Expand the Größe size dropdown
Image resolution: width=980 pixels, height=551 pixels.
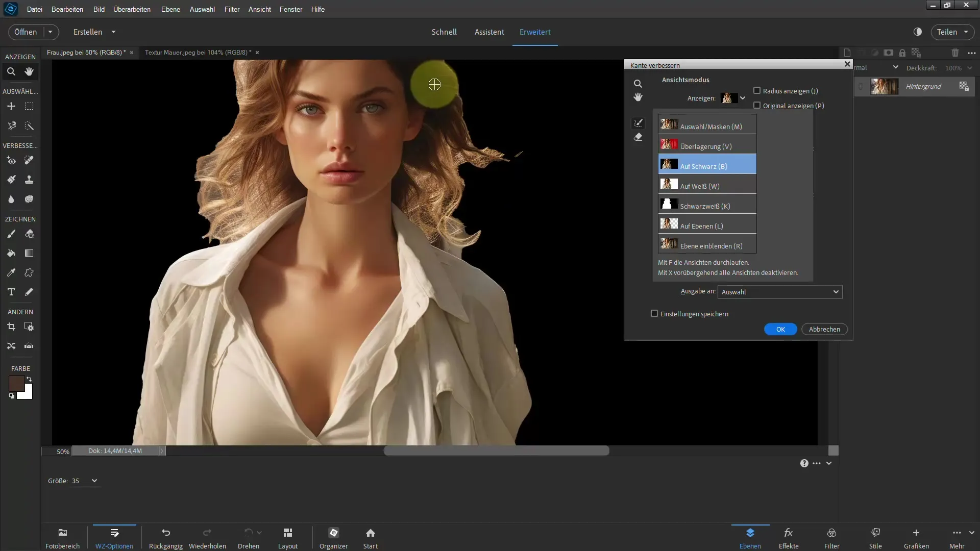(94, 481)
